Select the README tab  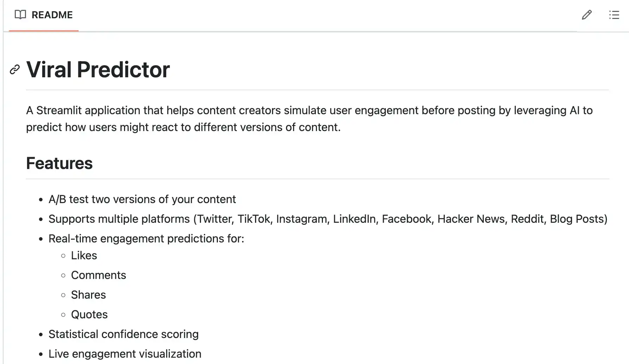tap(44, 15)
